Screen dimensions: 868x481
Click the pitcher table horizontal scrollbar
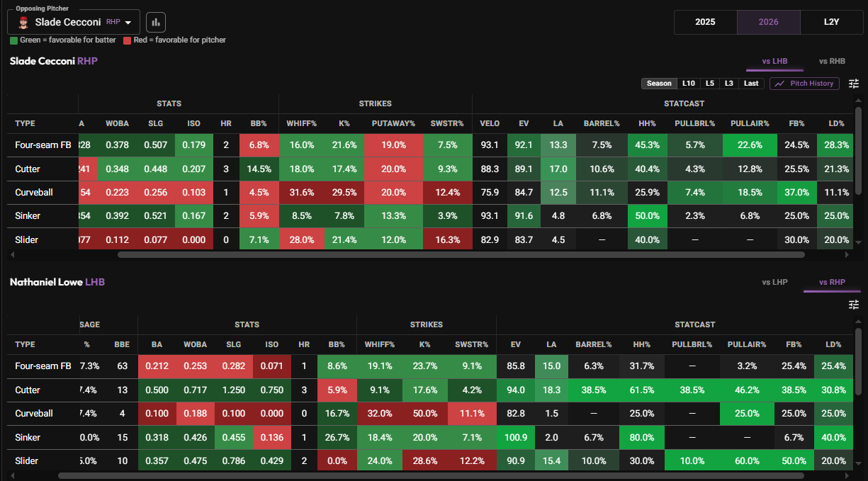click(461, 254)
